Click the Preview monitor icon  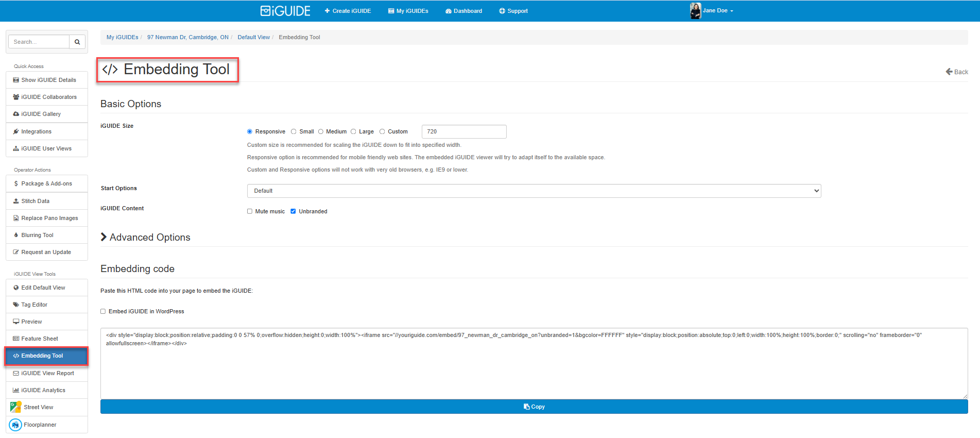16,322
